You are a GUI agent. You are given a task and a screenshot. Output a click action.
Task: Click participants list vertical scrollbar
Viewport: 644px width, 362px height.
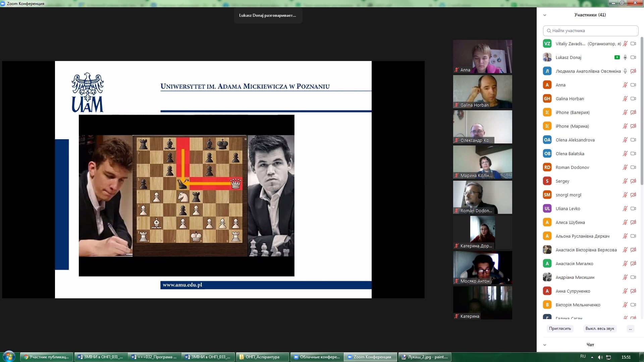click(x=642, y=111)
